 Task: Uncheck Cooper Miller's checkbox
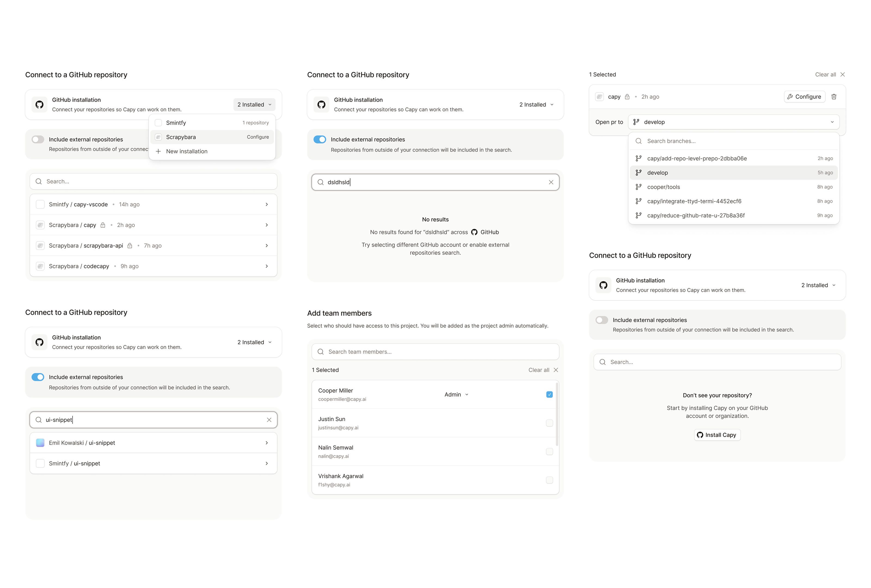coord(549,394)
